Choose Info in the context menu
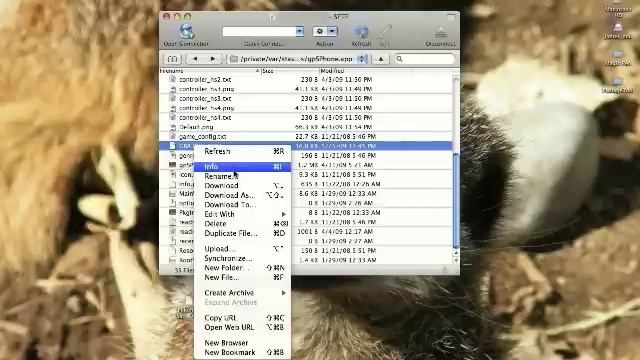 [x=242, y=167]
